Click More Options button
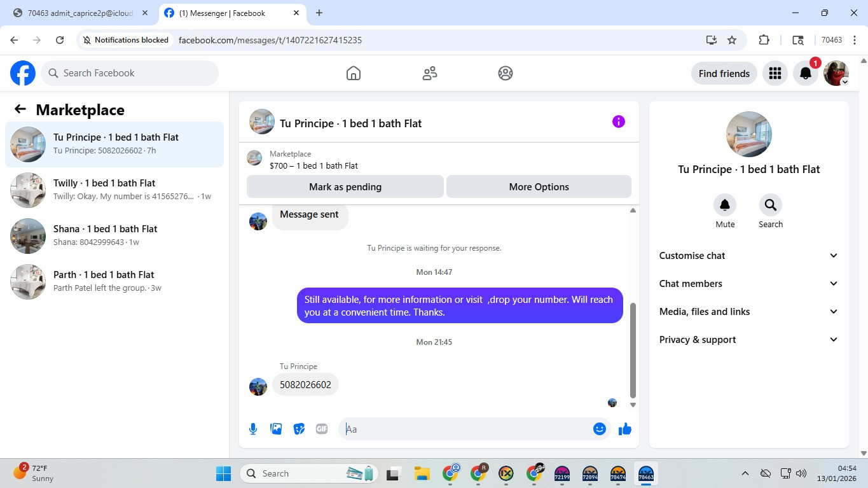This screenshot has height=488, width=868. (x=539, y=187)
